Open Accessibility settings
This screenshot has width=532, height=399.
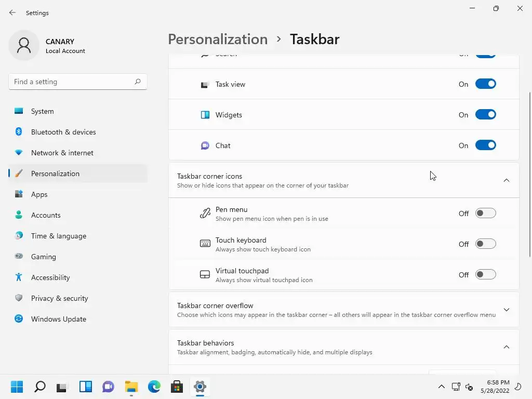[x=78, y=277]
